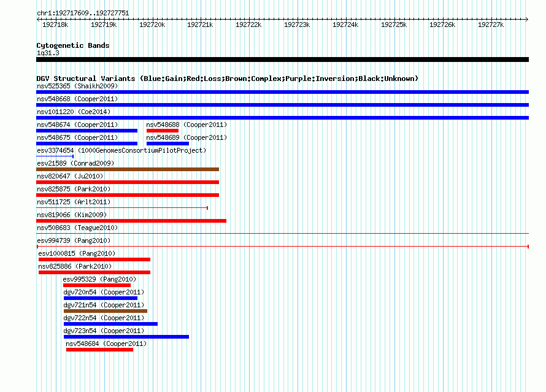The image size is (546, 392).
Task: Click the dgv722n54 (Cooper2011) label
Action: point(104,318)
